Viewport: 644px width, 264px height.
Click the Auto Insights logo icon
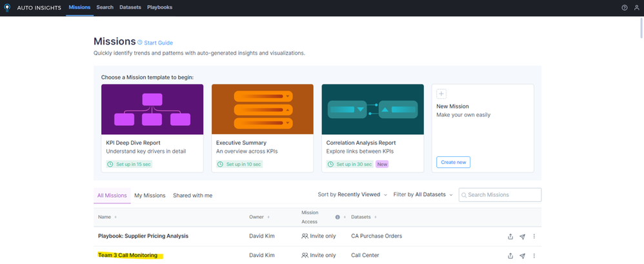(8, 8)
